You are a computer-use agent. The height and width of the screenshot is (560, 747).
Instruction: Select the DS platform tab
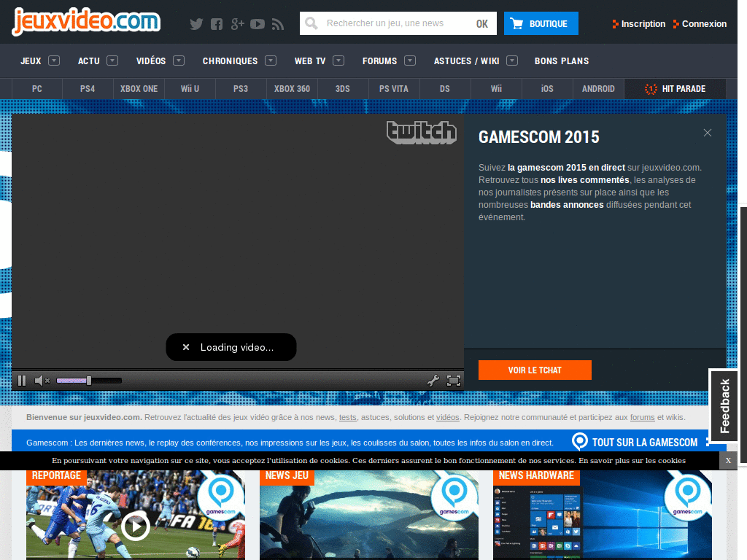coord(445,88)
